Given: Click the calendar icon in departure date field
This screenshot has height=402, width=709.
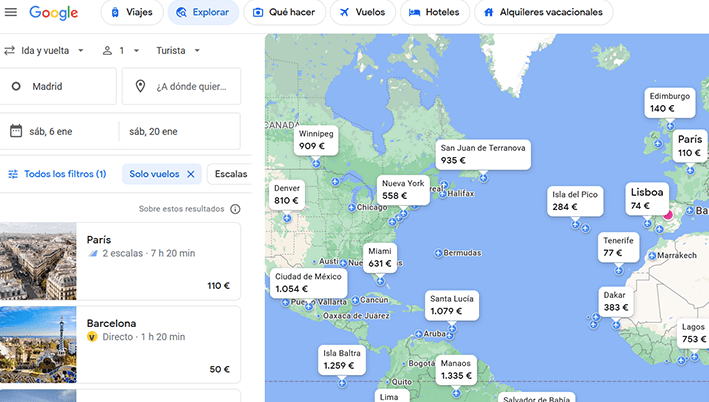Looking at the screenshot, I should pos(16,131).
